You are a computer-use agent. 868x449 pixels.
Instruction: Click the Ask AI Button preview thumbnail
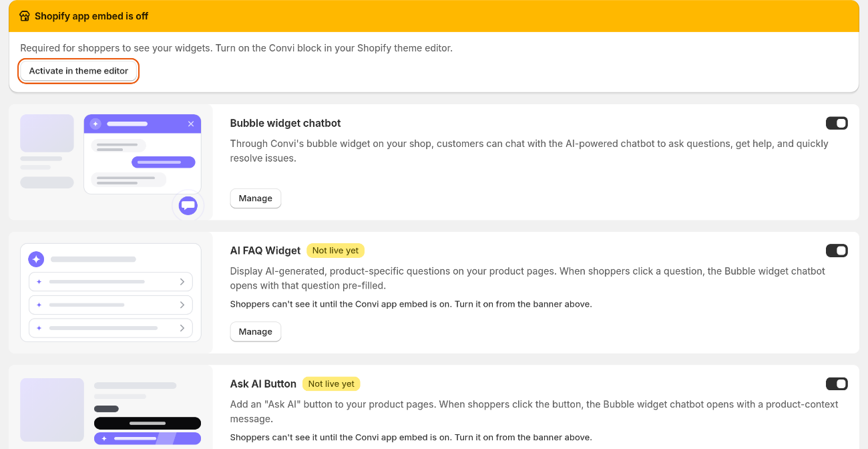tap(111, 407)
